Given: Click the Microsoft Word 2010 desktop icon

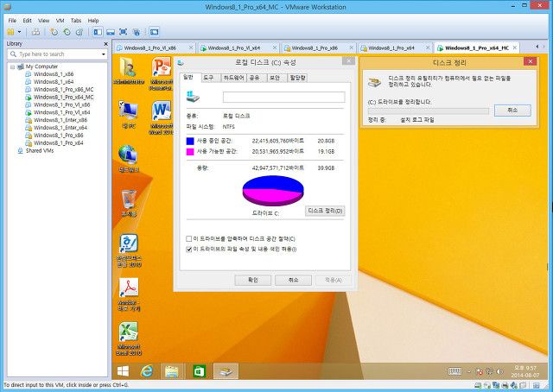Looking at the screenshot, I should [x=162, y=117].
